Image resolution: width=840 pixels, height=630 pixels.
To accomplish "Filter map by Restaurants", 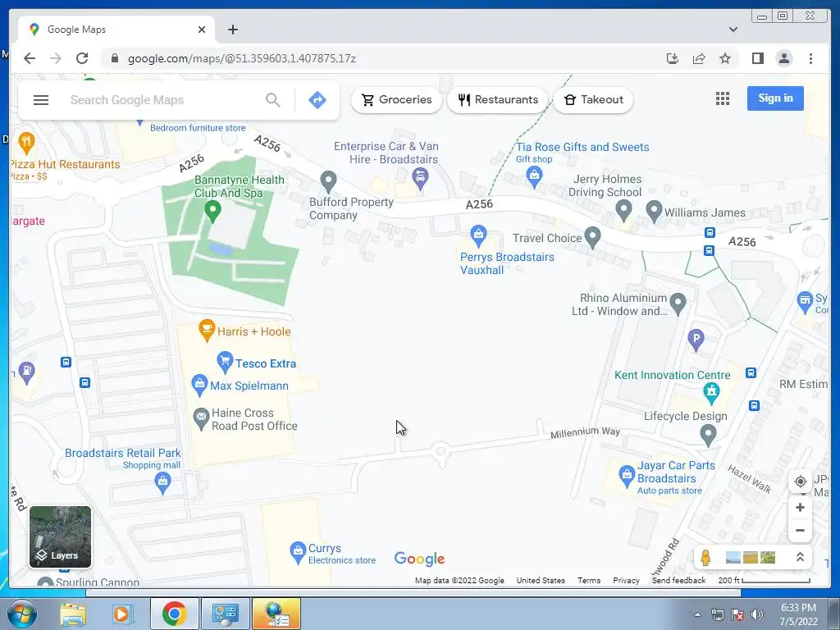I will pos(498,99).
